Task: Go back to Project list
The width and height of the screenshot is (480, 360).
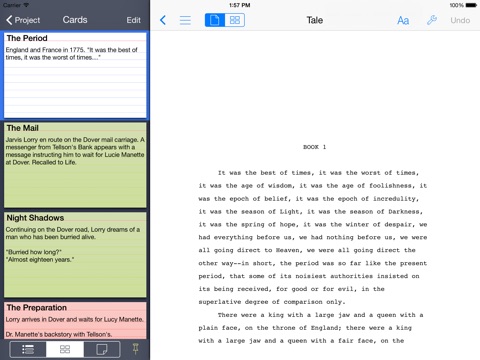Action: pos(23,20)
